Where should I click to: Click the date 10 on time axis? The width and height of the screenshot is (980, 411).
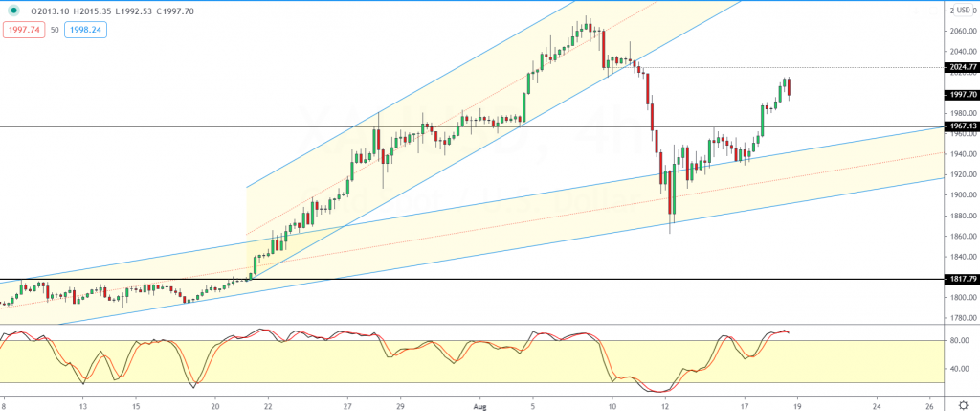click(x=612, y=404)
